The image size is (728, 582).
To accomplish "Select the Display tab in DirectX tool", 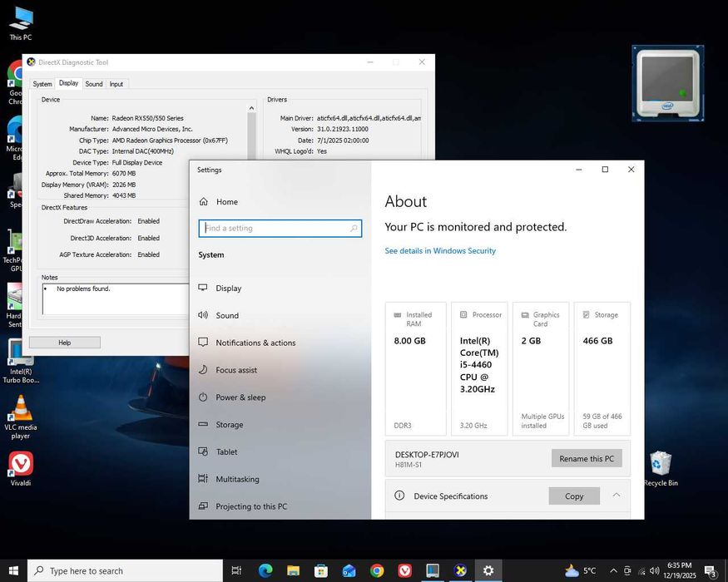I will [69, 83].
